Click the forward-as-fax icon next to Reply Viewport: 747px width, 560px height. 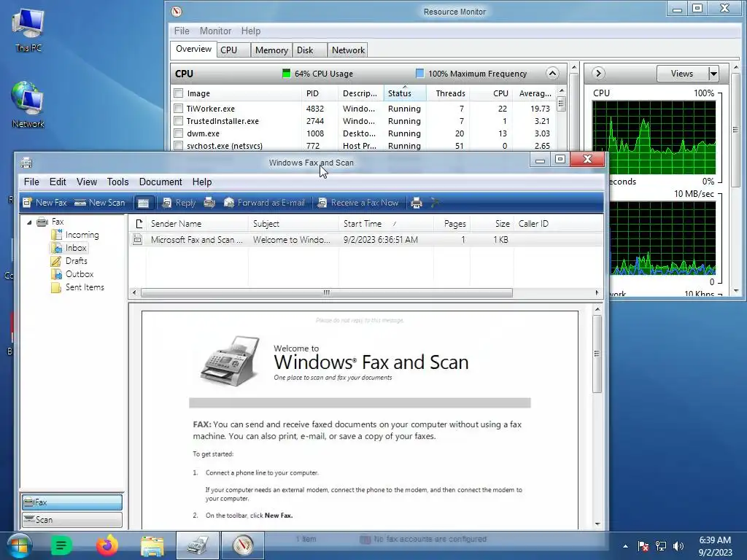pyautogui.click(x=209, y=203)
